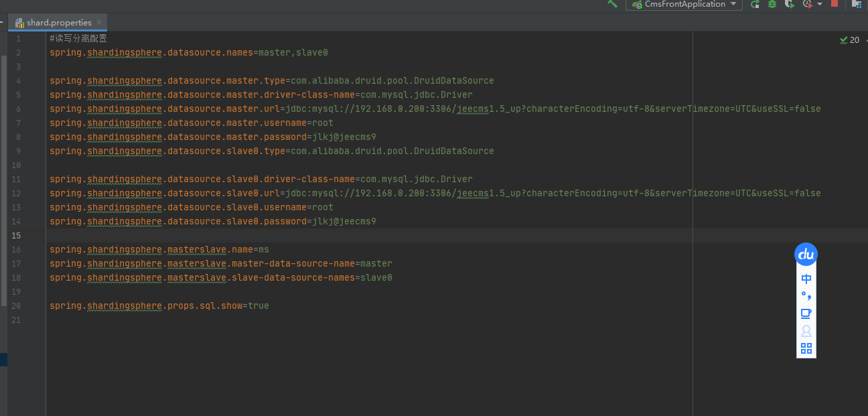Close the shard.properties tab
Viewport: 868px width, 416px height.
point(99,22)
